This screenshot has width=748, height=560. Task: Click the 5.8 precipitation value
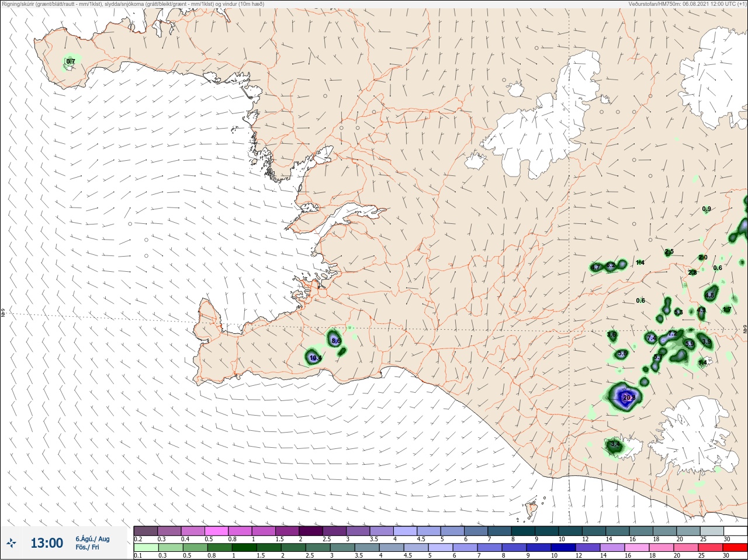[x=622, y=354]
